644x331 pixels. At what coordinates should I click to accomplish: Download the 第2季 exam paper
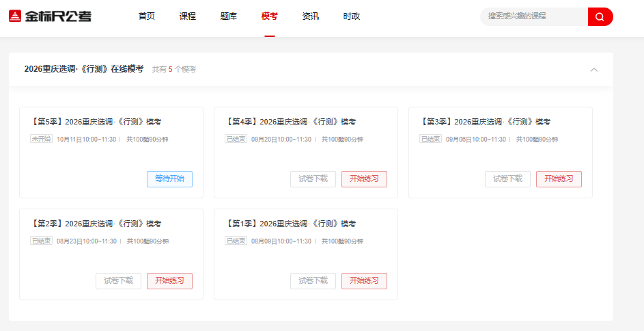pos(118,281)
